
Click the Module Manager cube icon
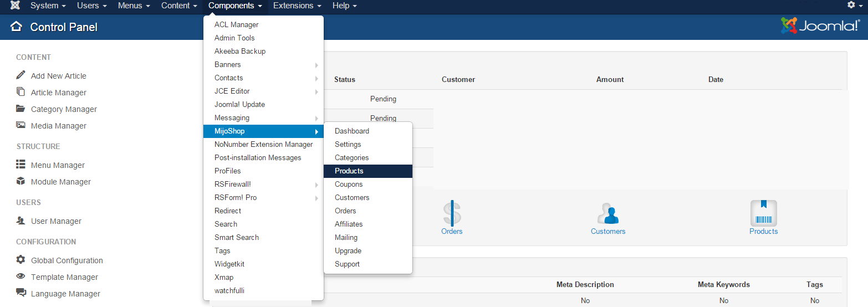click(21, 181)
